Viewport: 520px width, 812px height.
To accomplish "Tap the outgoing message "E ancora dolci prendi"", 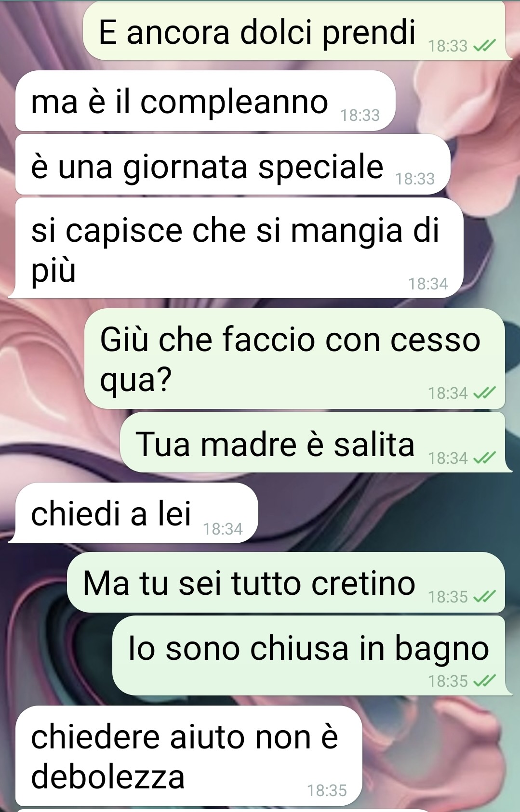I will click(298, 31).
